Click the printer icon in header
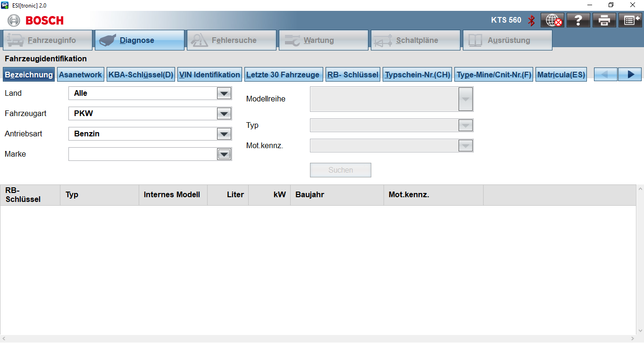Viewport: 644px width, 343px height. point(604,20)
